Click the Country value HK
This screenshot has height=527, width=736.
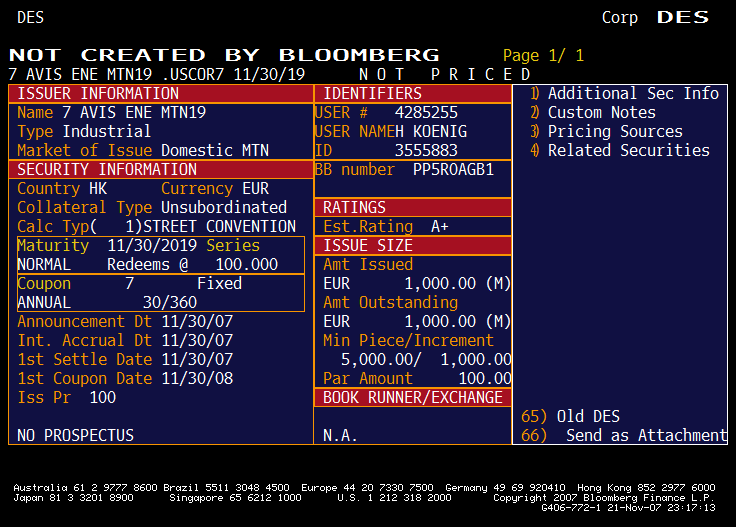click(98, 189)
